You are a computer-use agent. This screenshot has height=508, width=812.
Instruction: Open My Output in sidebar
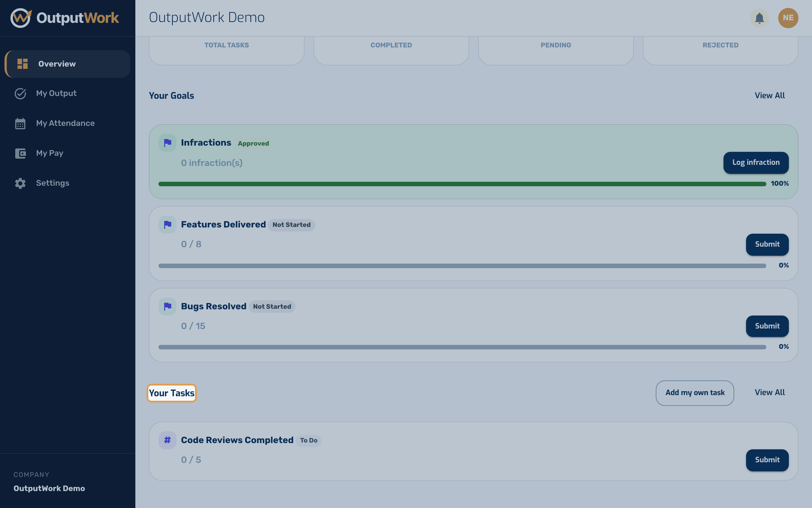coord(67,93)
